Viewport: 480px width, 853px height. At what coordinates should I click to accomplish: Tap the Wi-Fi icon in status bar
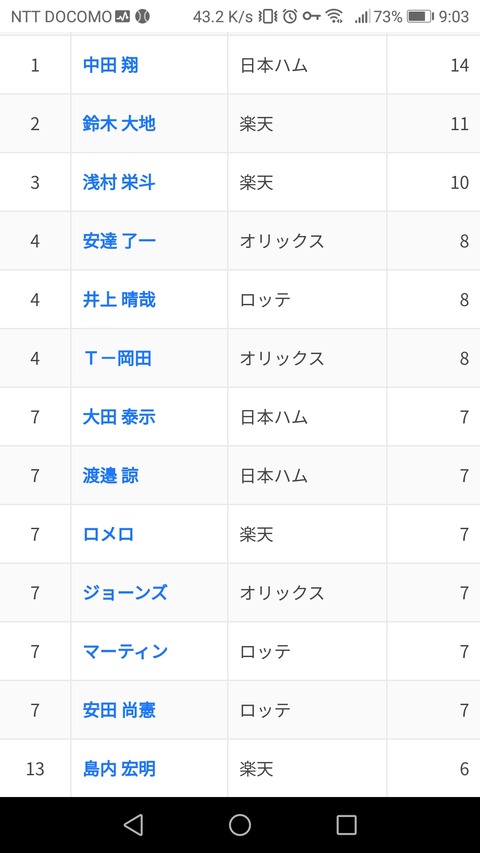[334, 17]
